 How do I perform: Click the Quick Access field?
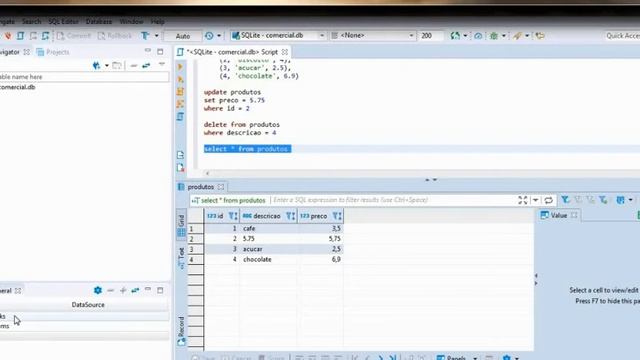pyautogui.click(x=622, y=36)
